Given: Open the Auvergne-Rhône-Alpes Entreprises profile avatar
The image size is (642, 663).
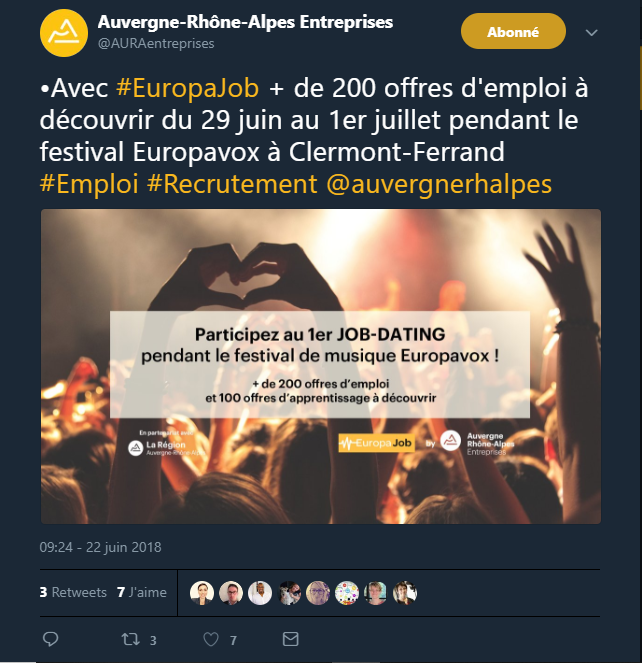Looking at the screenshot, I should 64,33.
